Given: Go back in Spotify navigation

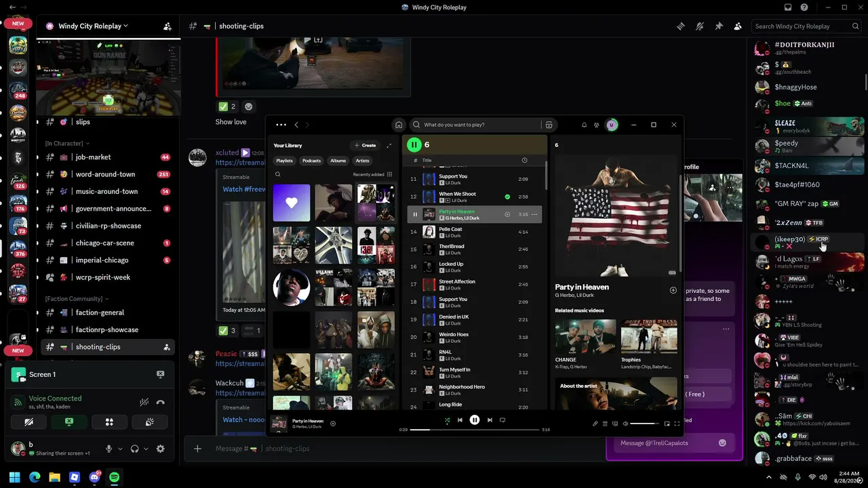Looking at the screenshot, I should 296,125.
